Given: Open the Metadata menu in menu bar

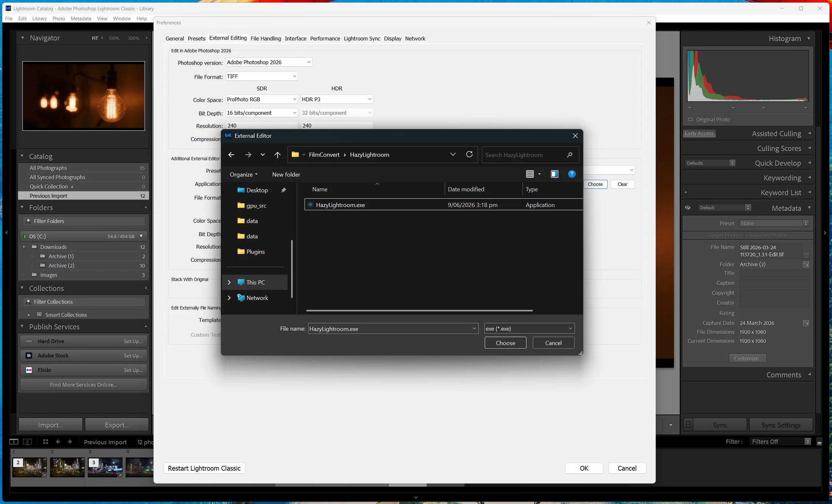Looking at the screenshot, I should (81, 19).
